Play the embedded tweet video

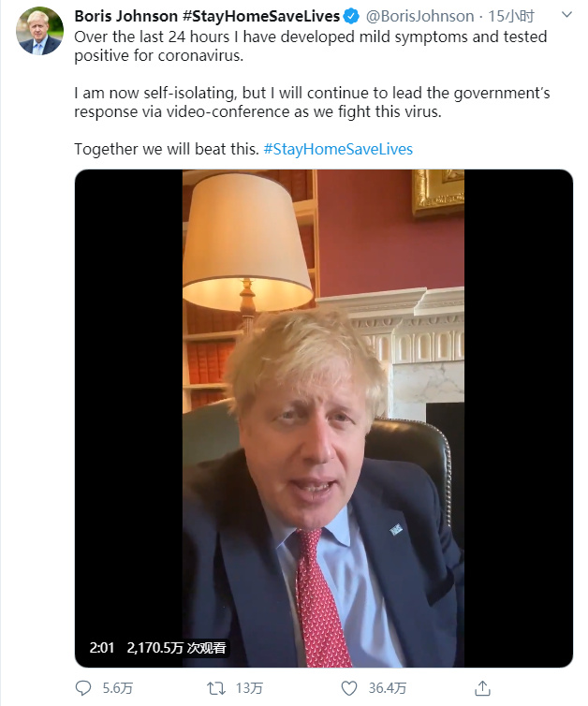pos(323,419)
